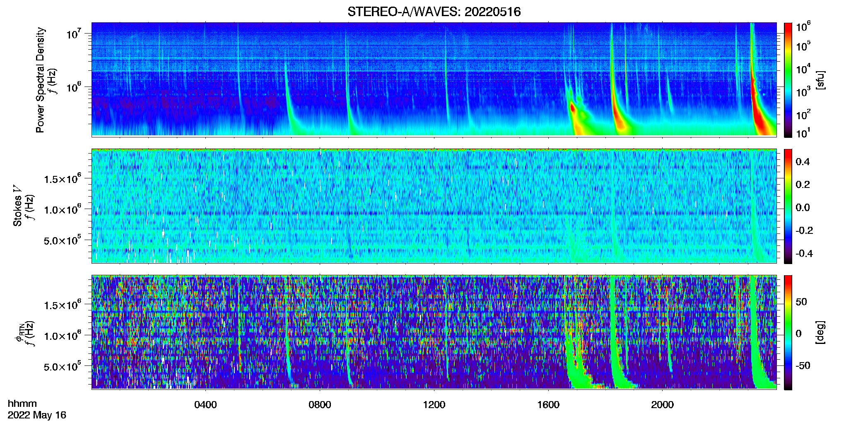This screenshot has width=868, height=447.
Task: Click the 1.5×10^6 tick on φ RTN axis
Action: pyautogui.click(x=63, y=305)
